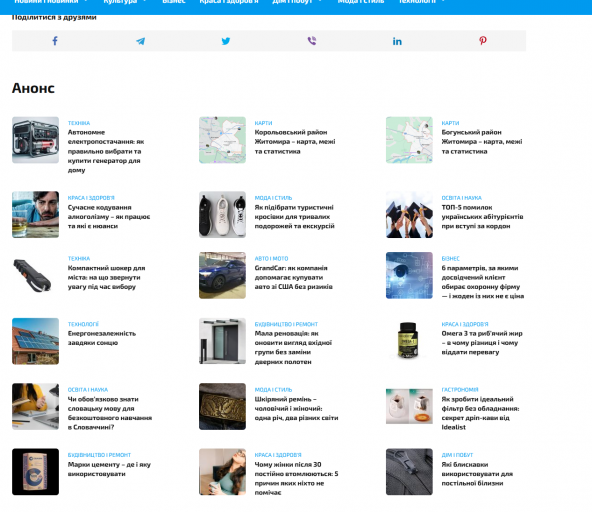592x512 pixels.
Task: Open the Omega 3 bottle thumbnail
Action: point(409,341)
